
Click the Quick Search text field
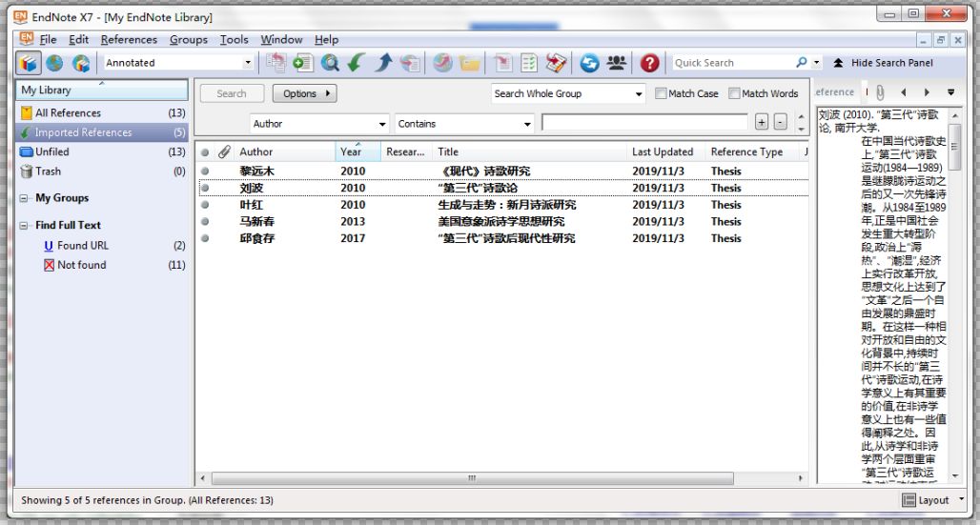733,63
